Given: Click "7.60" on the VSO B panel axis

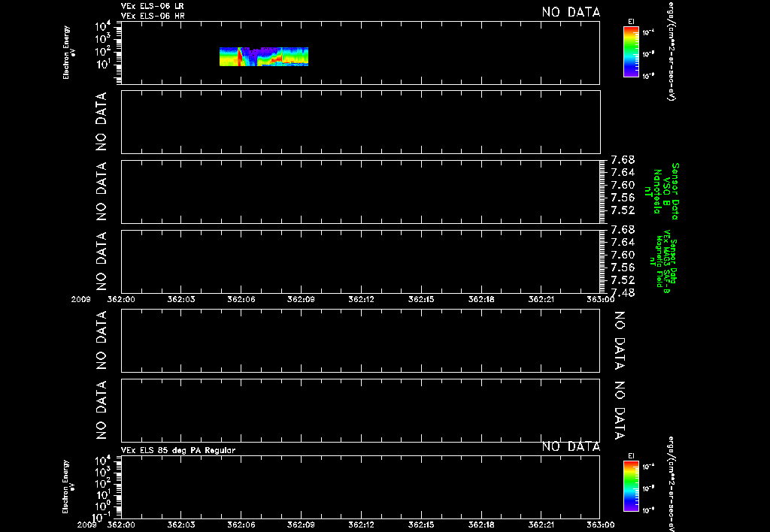Looking at the screenshot, I should pyautogui.click(x=623, y=185).
